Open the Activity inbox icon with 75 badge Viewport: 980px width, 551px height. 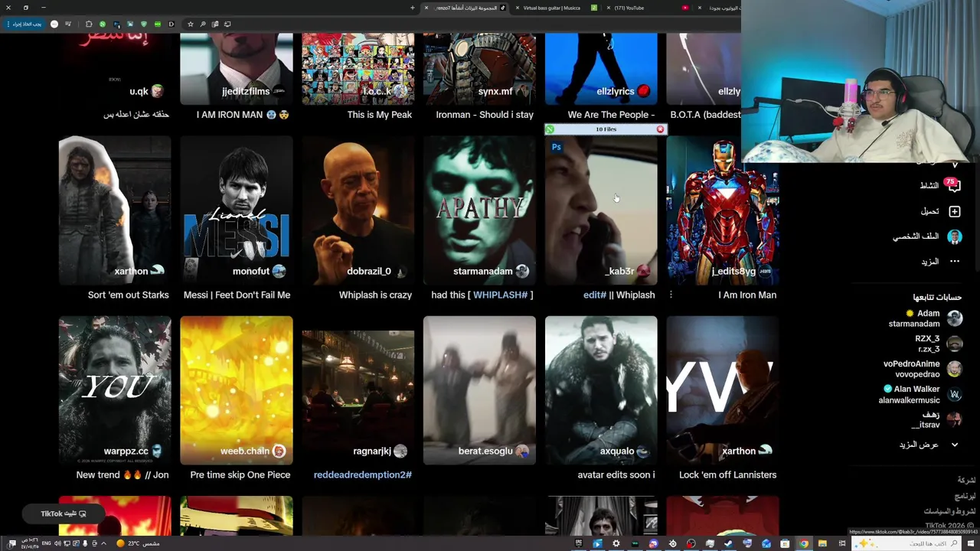(x=954, y=185)
